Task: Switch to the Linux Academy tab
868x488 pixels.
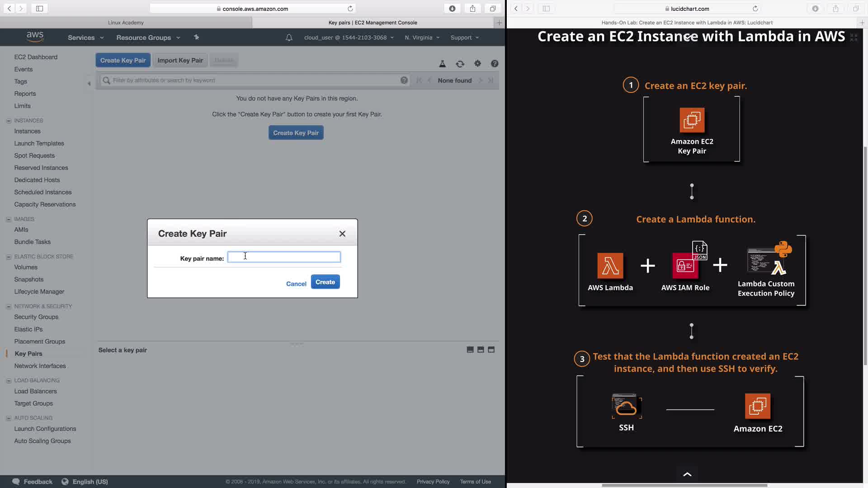Action: tap(126, 23)
